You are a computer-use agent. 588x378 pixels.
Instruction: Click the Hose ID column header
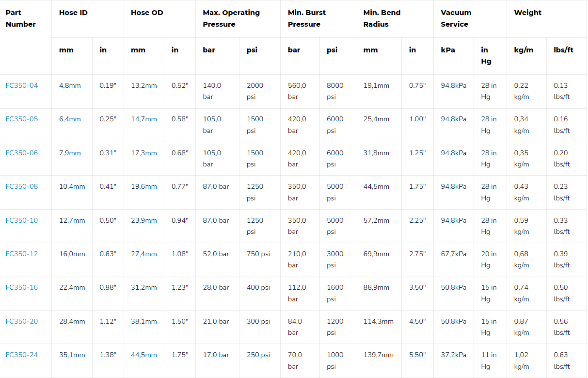(73, 13)
